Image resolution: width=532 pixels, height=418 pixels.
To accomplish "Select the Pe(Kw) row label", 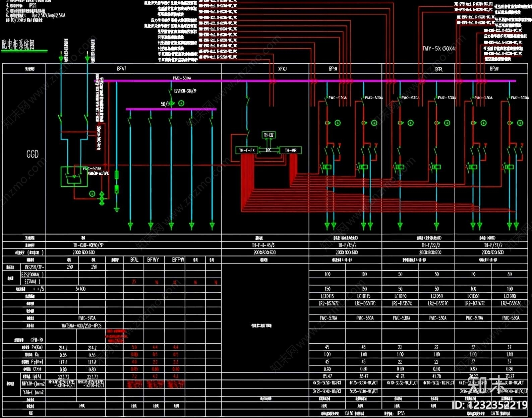I will [33, 347].
